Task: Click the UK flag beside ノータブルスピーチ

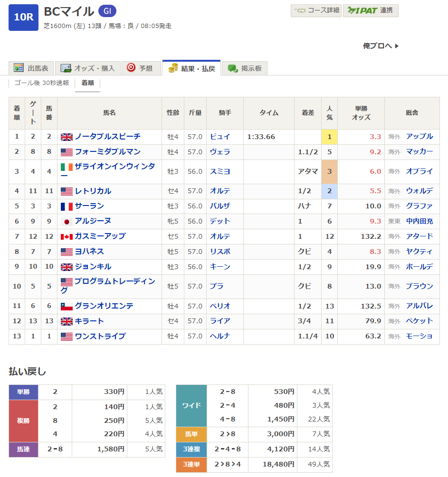Action: pyautogui.click(x=67, y=137)
